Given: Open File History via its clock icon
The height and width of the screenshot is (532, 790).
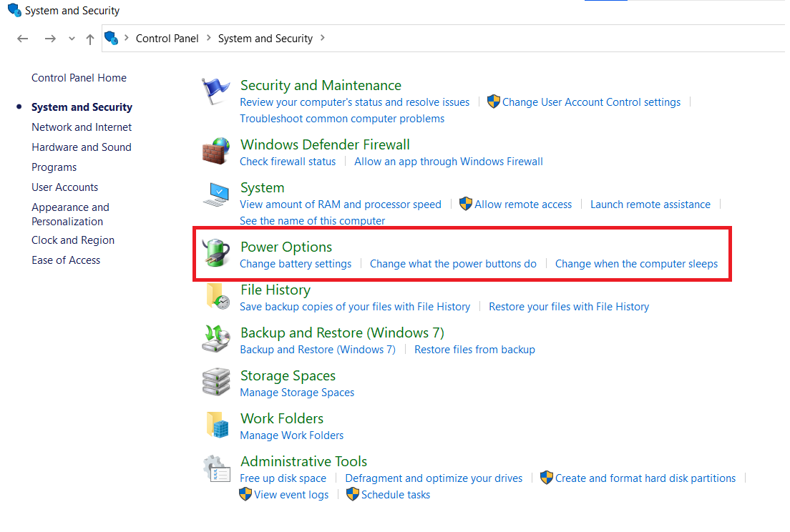Looking at the screenshot, I should (x=215, y=295).
